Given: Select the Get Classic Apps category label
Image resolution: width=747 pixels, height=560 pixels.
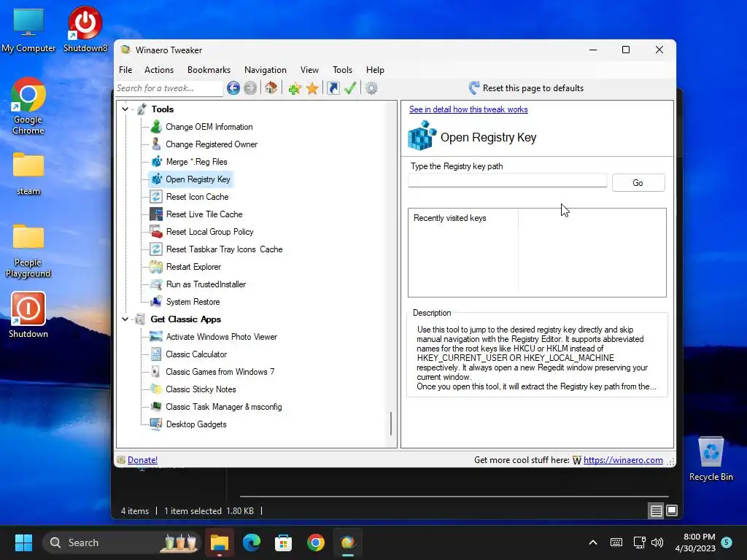Looking at the screenshot, I should click(186, 319).
